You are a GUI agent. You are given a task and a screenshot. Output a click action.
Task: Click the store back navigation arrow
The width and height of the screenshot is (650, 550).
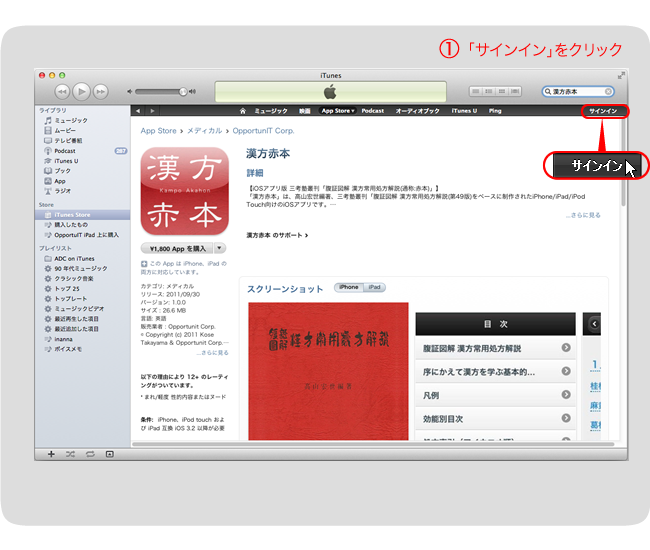click(x=139, y=110)
